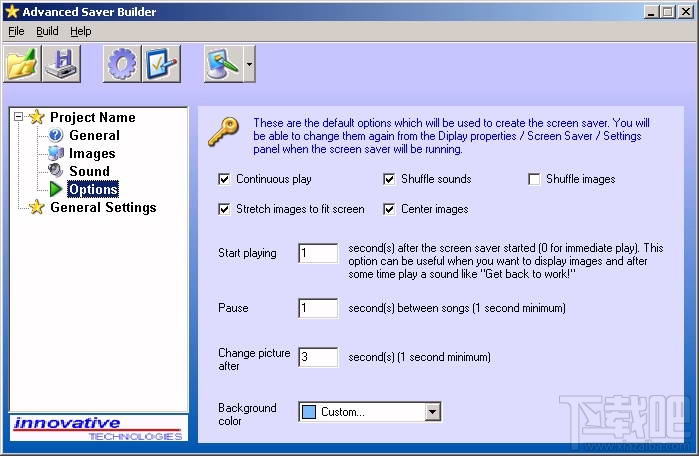The width and height of the screenshot is (699, 456).
Task: Open the Background color combo box
Action: pyautogui.click(x=370, y=412)
